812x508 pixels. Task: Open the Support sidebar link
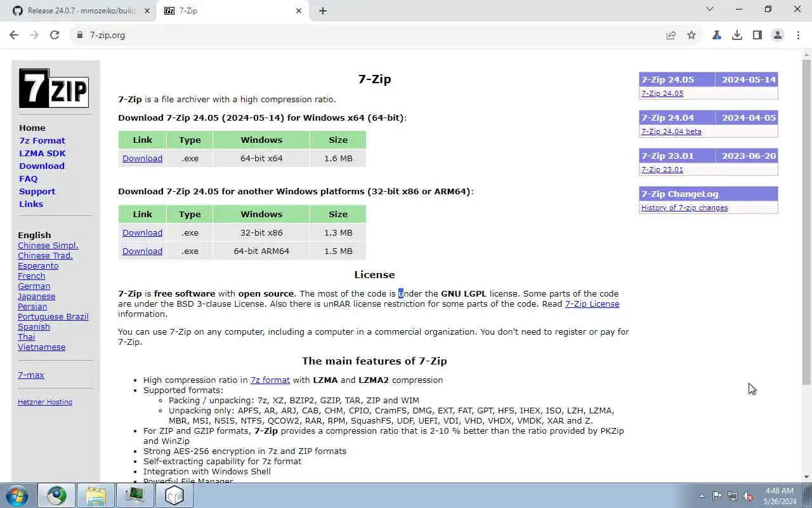click(x=37, y=191)
